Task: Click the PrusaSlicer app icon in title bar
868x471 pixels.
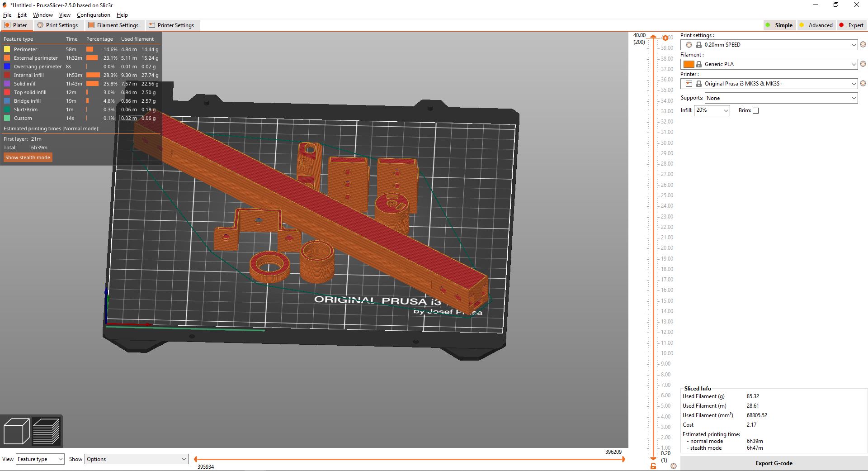Action: coord(5,5)
